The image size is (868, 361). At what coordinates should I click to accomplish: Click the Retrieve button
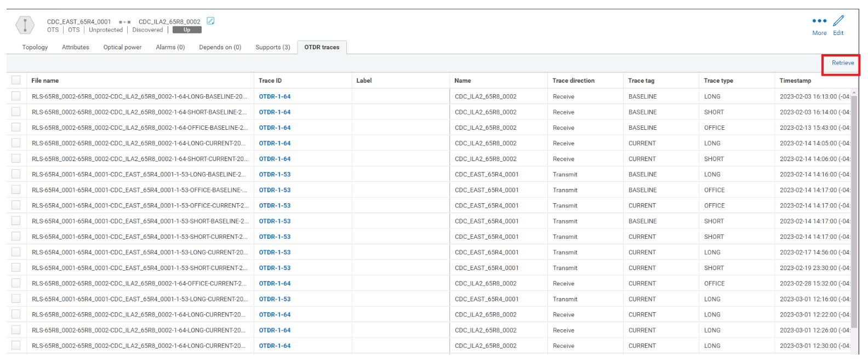(x=843, y=63)
